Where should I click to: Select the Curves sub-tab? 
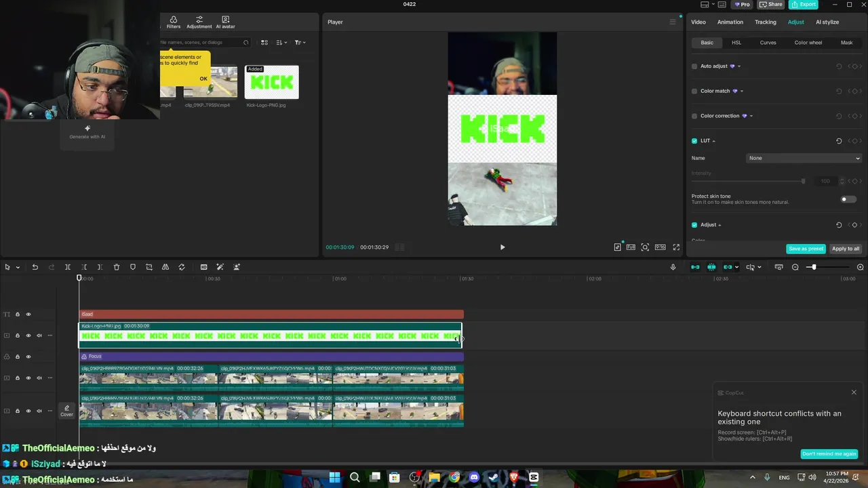coord(768,43)
